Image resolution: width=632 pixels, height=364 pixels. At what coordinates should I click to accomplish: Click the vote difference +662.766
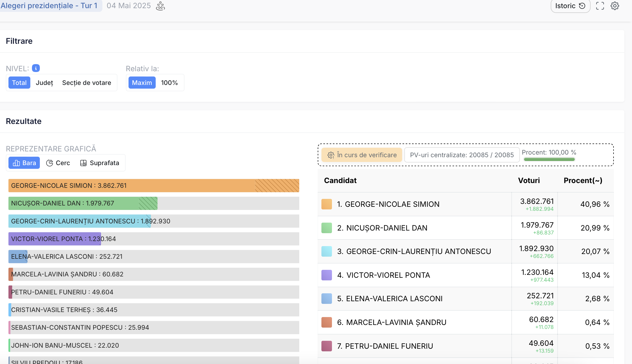(x=541, y=256)
